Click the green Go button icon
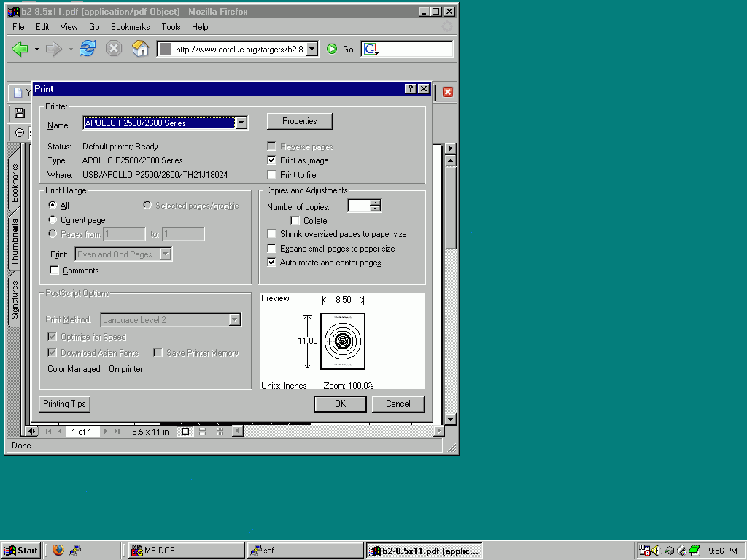 click(332, 49)
